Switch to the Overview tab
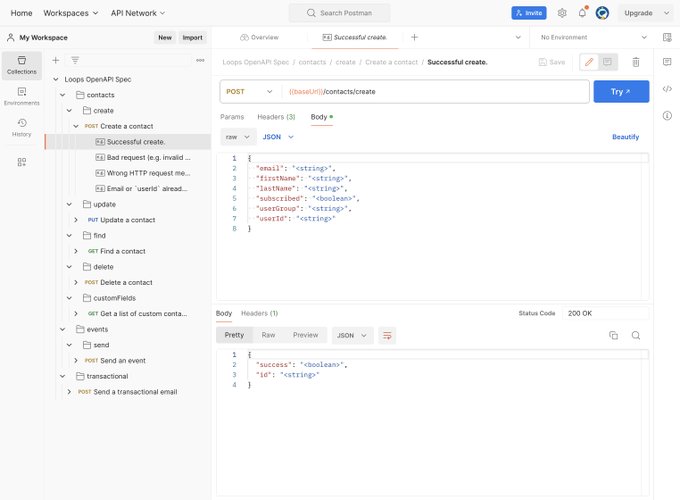Viewport: 680px width, 500px height. [x=259, y=37]
